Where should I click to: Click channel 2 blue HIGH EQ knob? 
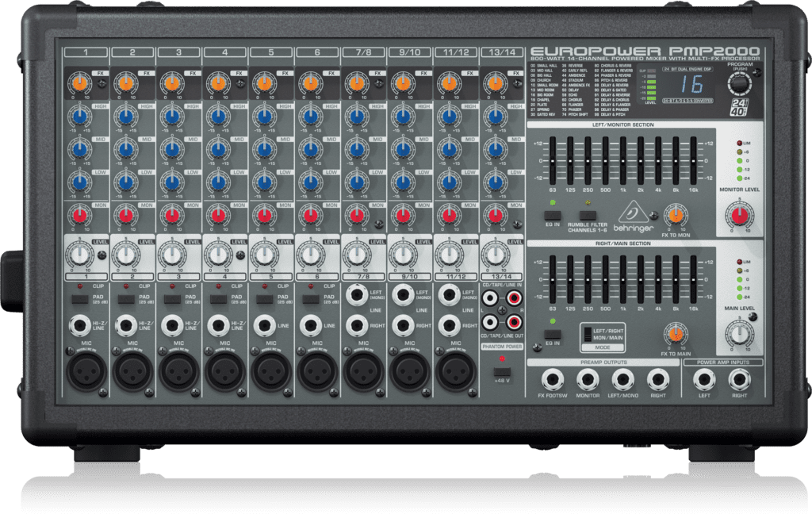[124, 115]
